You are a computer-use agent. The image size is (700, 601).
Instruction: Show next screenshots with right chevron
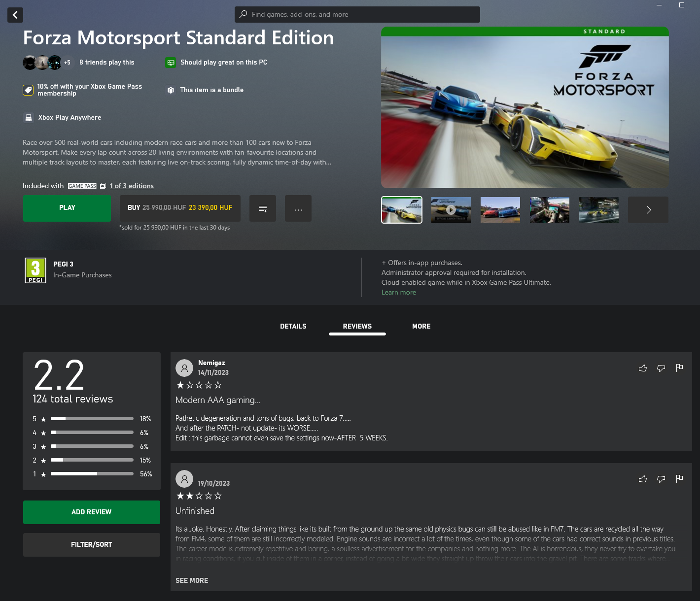tap(648, 210)
